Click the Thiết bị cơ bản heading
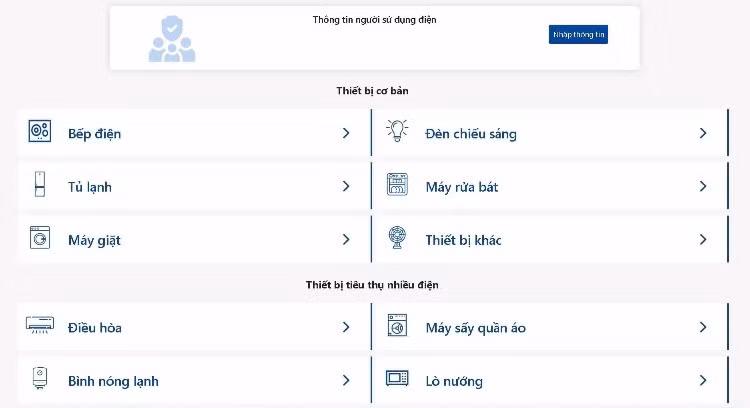This screenshot has height=408, width=750. [x=372, y=91]
